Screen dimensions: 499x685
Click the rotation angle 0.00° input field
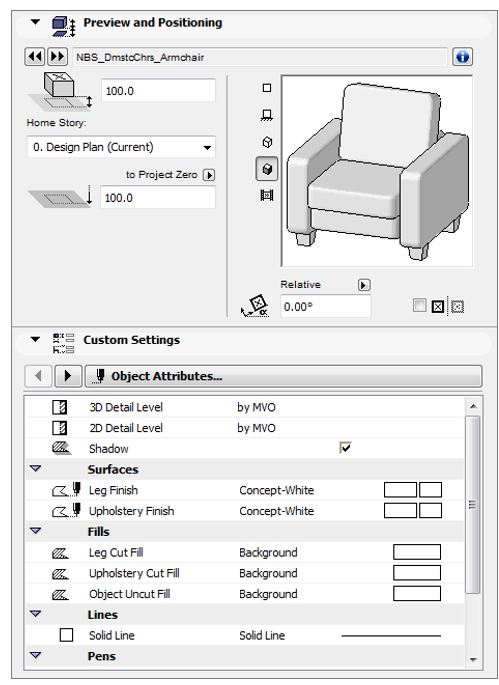[x=326, y=306]
